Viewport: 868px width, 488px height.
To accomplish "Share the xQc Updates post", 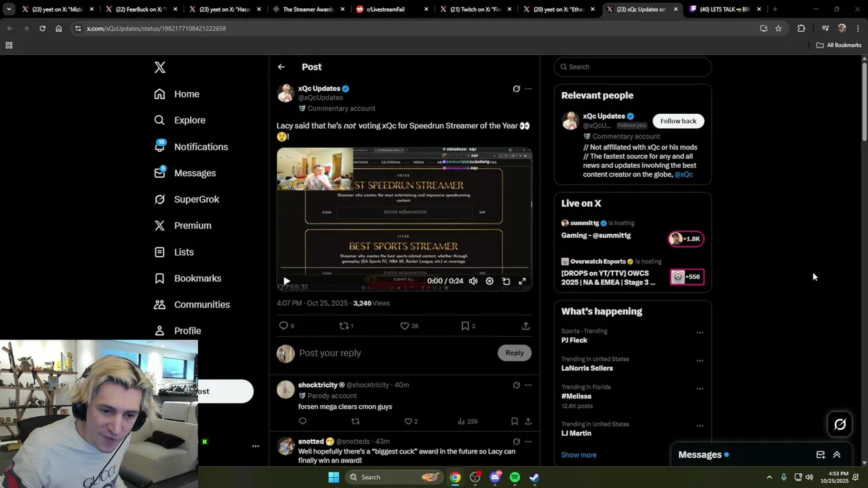I will pyautogui.click(x=526, y=326).
